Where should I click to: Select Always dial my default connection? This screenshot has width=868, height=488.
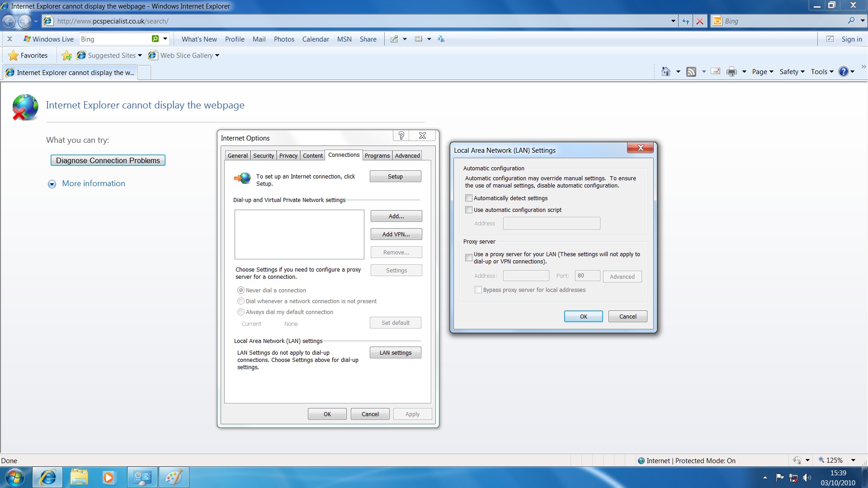click(241, 312)
